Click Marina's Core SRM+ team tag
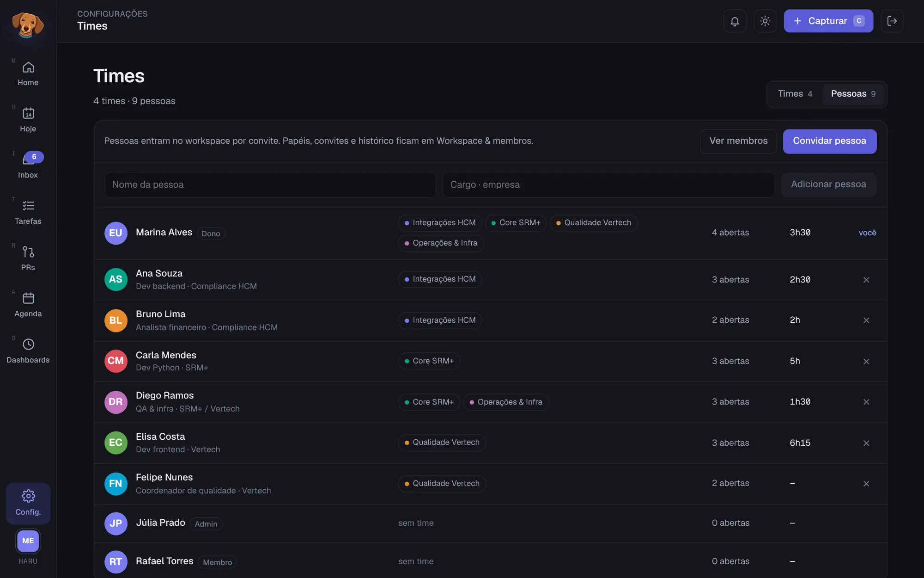The height and width of the screenshot is (578, 924). 516,223
